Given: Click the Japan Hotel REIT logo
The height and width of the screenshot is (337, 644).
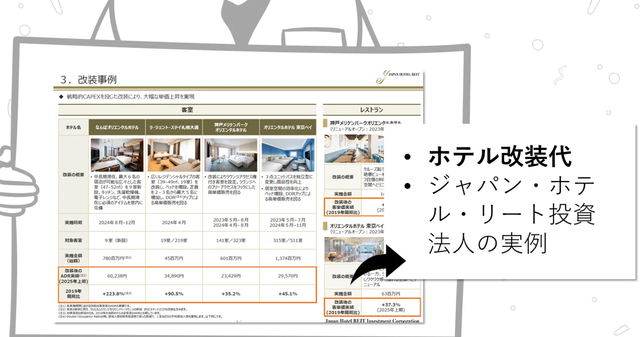Looking at the screenshot, I should [398, 78].
